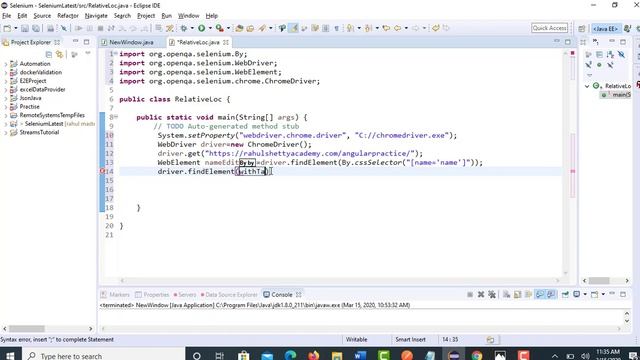Expand the Automation project
Screen dimensions: 640x360
(x=6, y=64)
